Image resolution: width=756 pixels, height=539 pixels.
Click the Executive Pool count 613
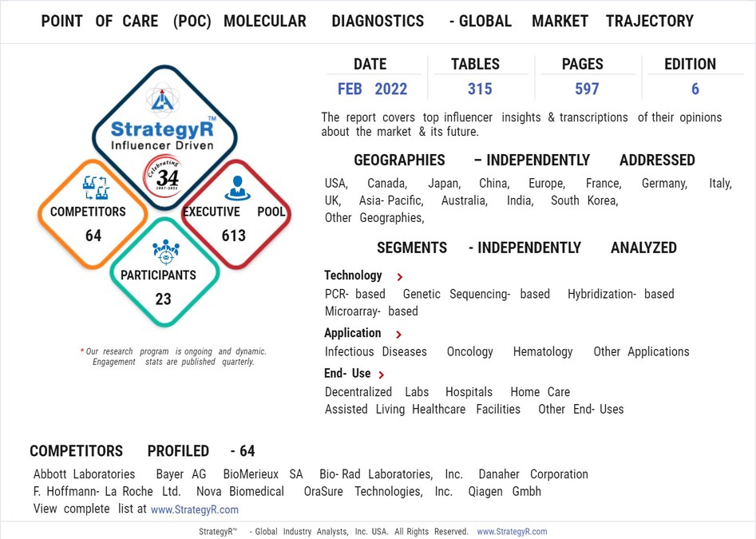click(x=234, y=236)
